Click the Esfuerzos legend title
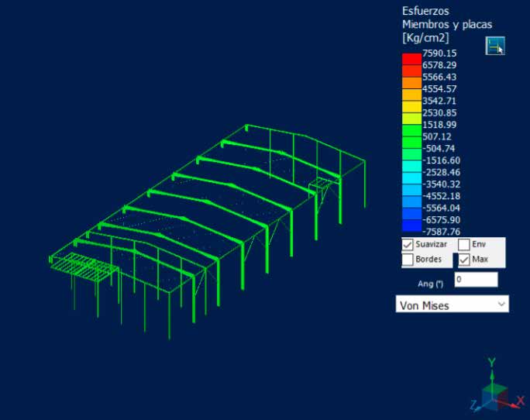530x420 pixels. 425,11
